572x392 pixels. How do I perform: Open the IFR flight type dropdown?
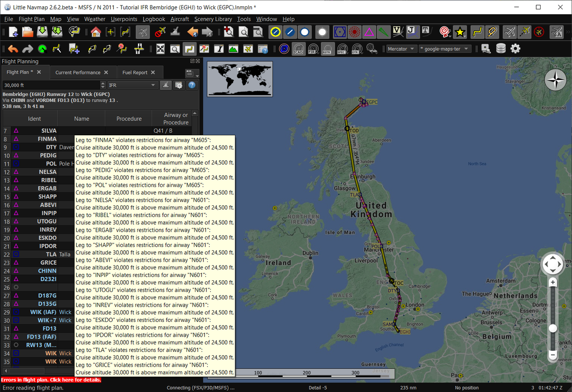coord(132,85)
